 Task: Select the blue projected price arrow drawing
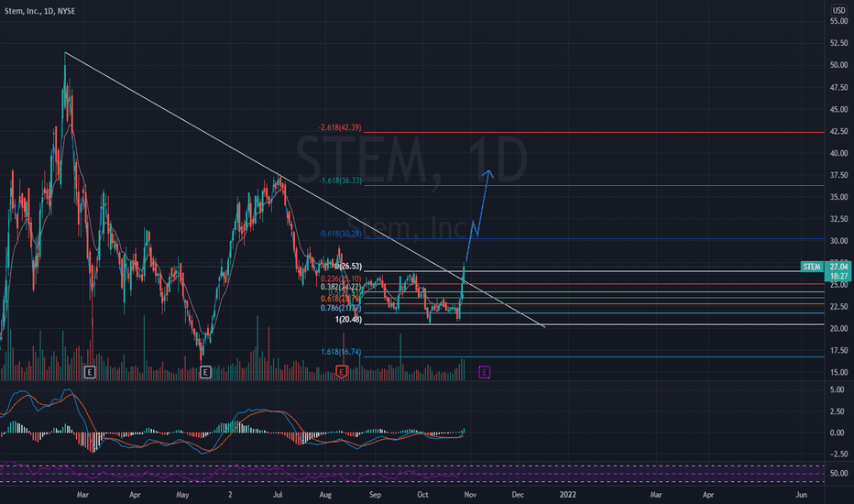479,215
